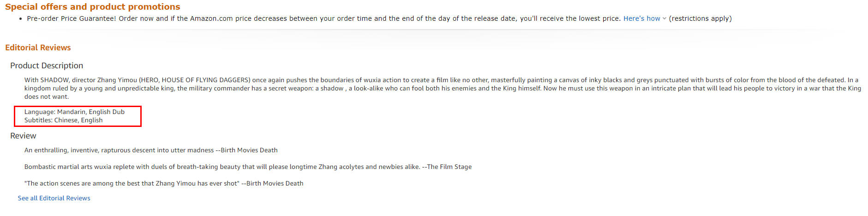Click the bullet point before the pre-order offer
The image size is (868, 216).
21,19
